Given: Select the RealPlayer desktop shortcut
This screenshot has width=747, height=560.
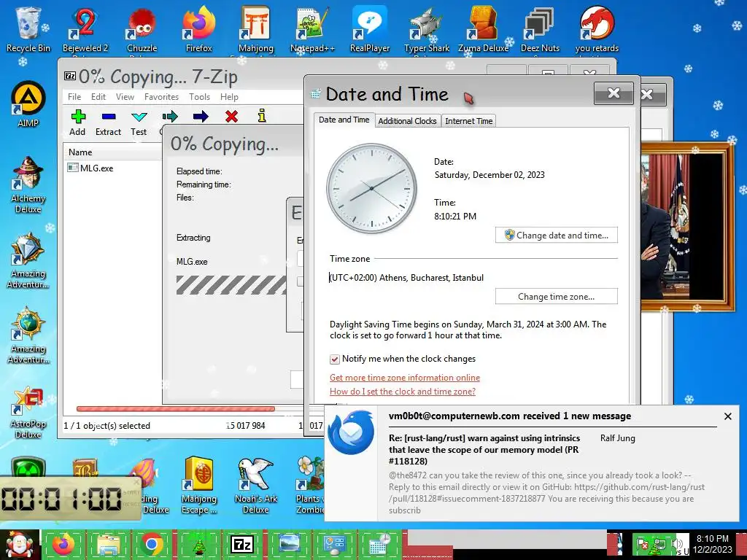Looking at the screenshot, I should click(370, 29).
